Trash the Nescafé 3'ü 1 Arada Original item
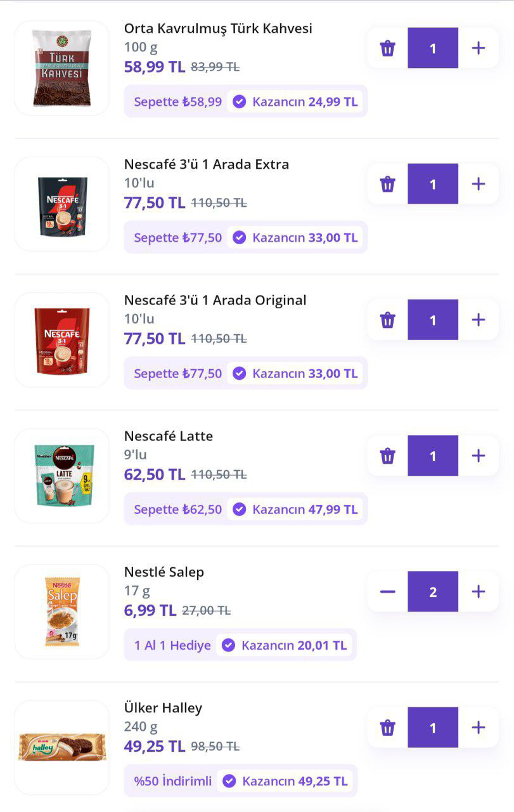514x812 pixels. pyautogui.click(x=388, y=320)
